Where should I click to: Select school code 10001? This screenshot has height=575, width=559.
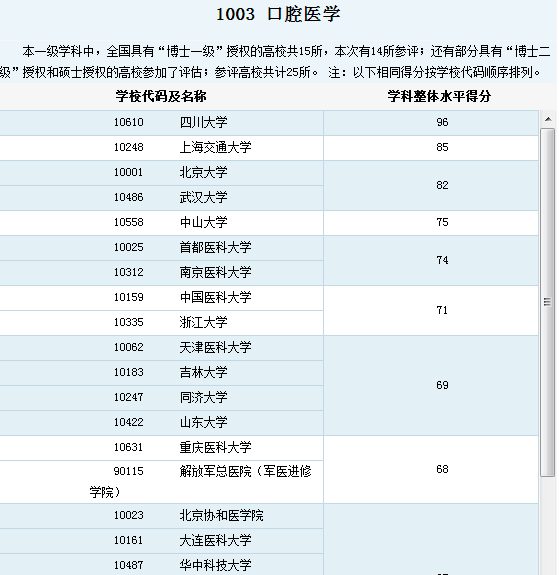(x=128, y=172)
